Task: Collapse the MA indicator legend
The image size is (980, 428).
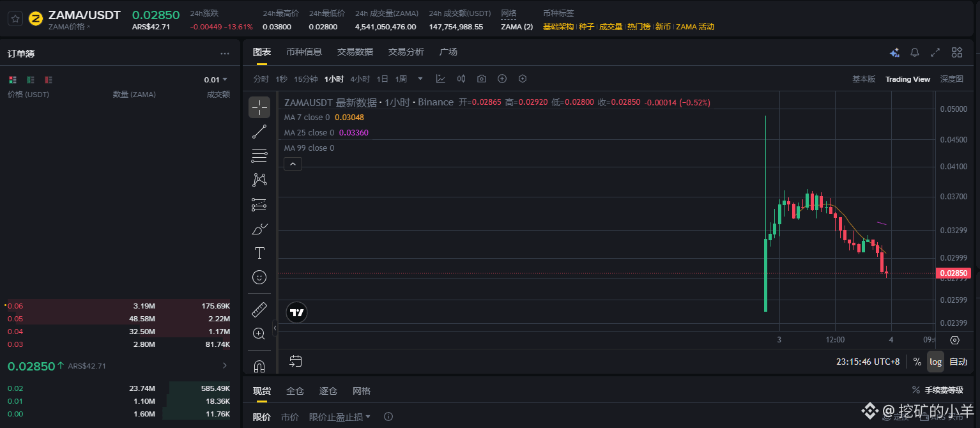Action: [293, 164]
